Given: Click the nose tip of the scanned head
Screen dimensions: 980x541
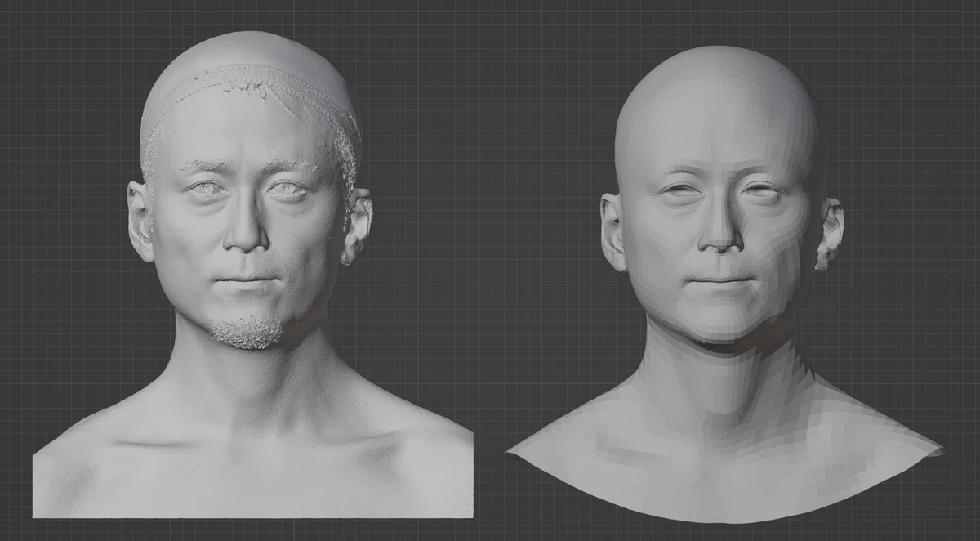Looking at the screenshot, I should tap(246, 237).
